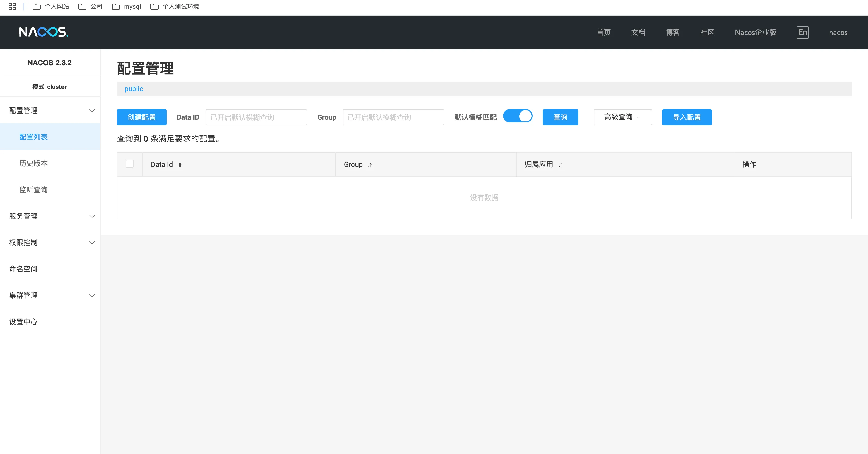Click the 创建配置 button
Screen dimensions: 868x454
pos(142,117)
